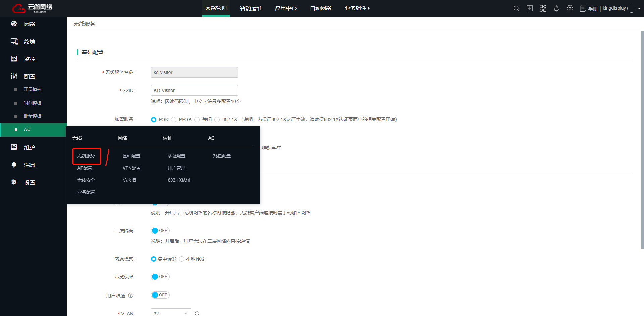This screenshot has height=319, width=644.
Task: Click the 消息 bell sidebar icon
Action: 14,165
